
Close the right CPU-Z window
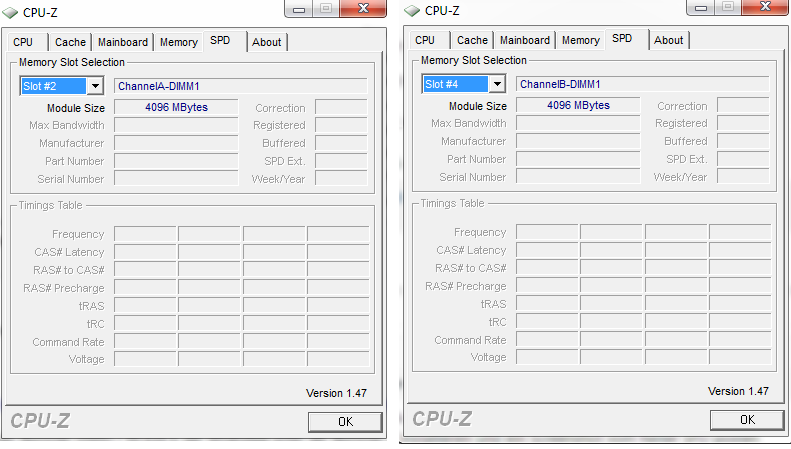765,7
